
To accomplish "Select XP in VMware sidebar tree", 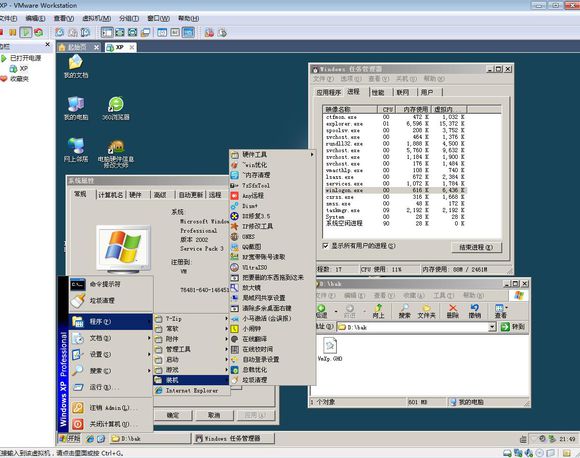I will pos(19,68).
